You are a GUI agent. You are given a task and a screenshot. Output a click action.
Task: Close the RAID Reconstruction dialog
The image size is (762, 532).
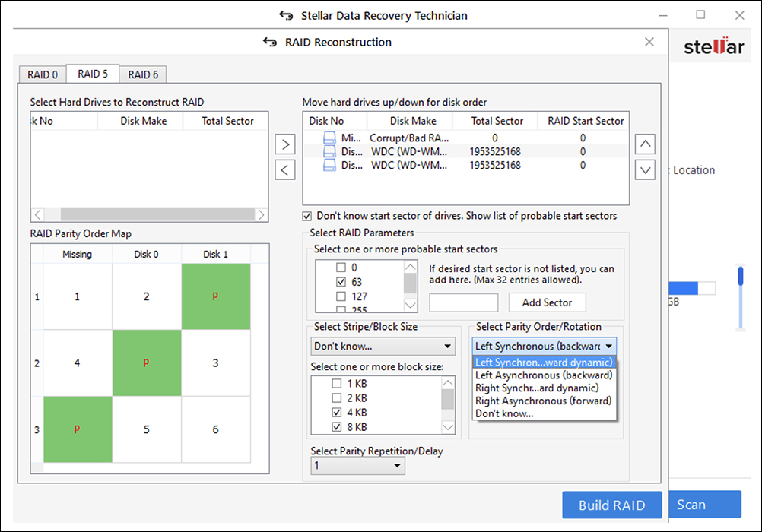(x=649, y=42)
